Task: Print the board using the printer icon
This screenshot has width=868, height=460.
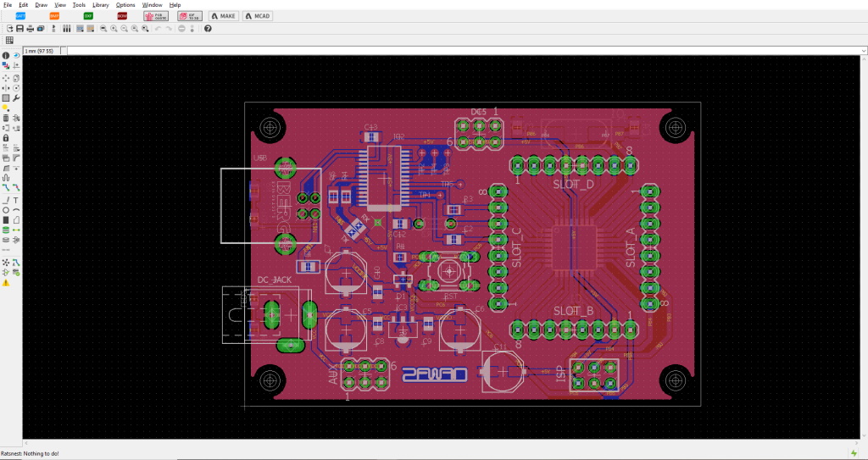Action: 30,29
